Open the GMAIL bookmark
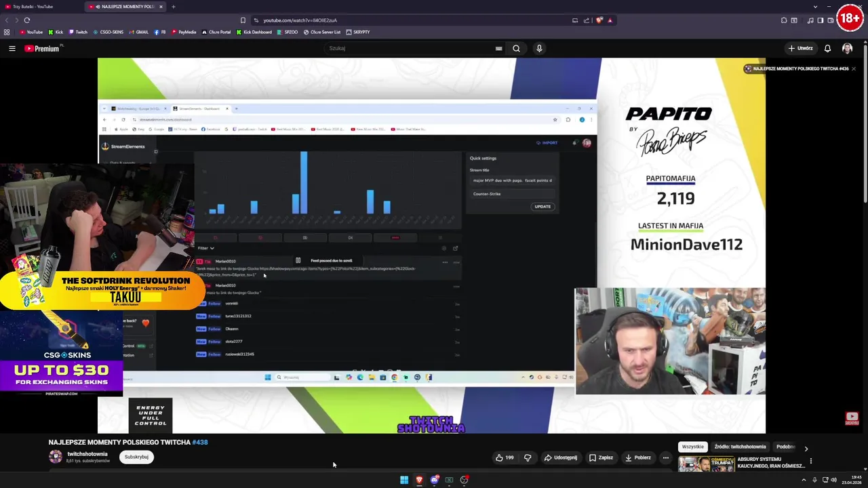The height and width of the screenshot is (488, 868). 139,32
